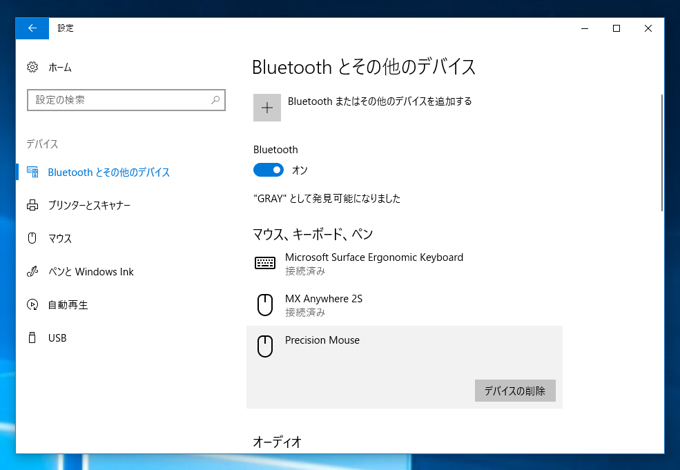Click the keyboard device icon
This screenshot has width=680, height=470.
click(265, 263)
